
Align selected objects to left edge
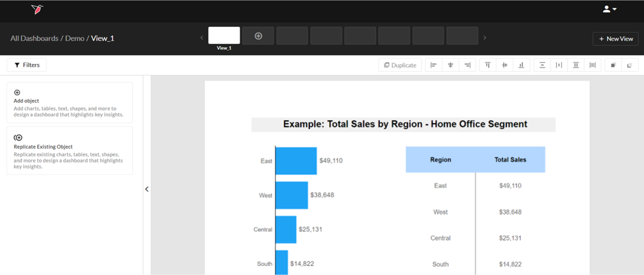pyautogui.click(x=434, y=65)
